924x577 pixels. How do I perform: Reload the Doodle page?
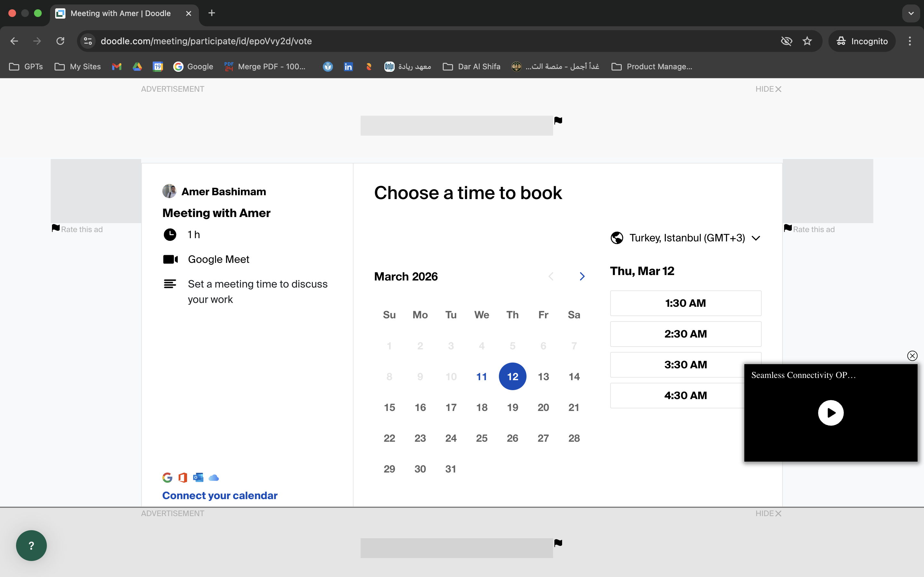pyautogui.click(x=60, y=41)
